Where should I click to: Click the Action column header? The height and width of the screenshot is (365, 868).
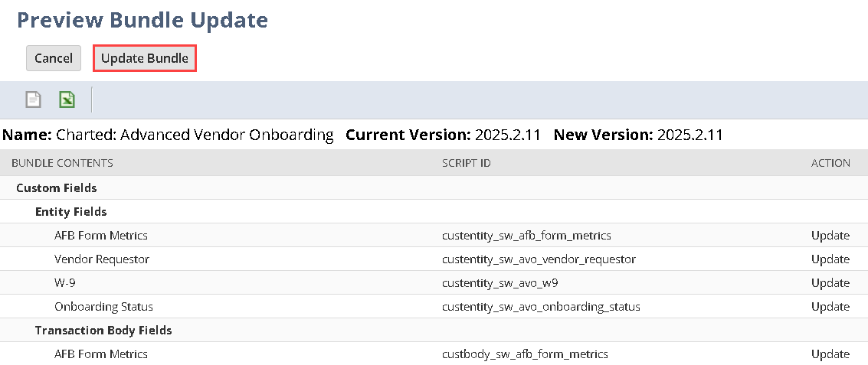[x=830, y=163]
